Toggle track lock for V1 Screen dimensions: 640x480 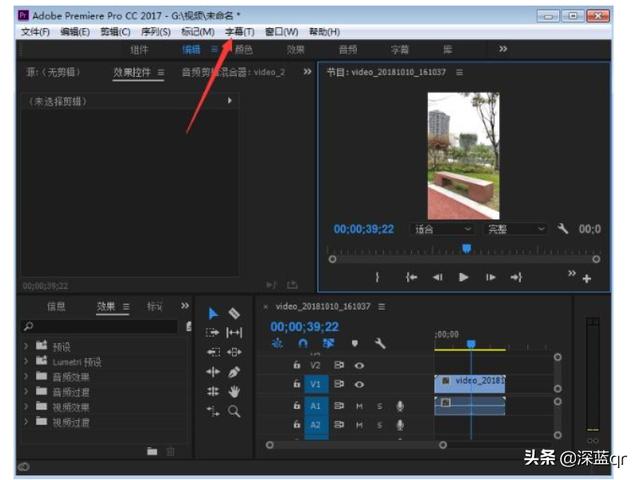pyautogui.click(x=297, y=384)
